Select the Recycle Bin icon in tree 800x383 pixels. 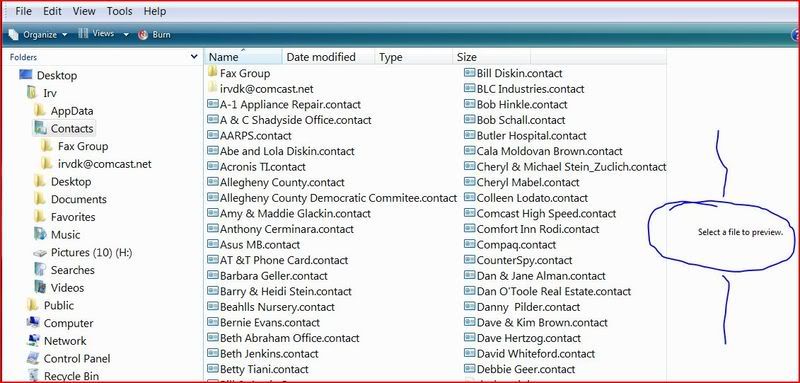coord(33,376)
